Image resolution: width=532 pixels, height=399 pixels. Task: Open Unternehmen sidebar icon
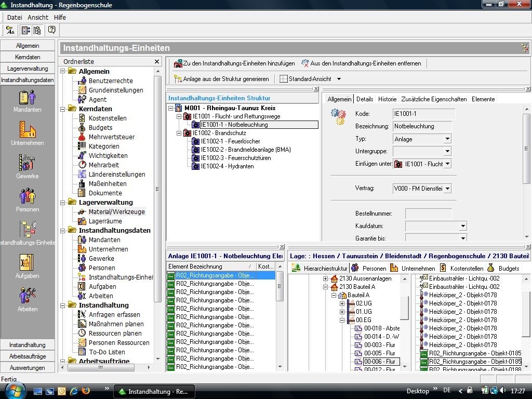(x=27, y=135)
